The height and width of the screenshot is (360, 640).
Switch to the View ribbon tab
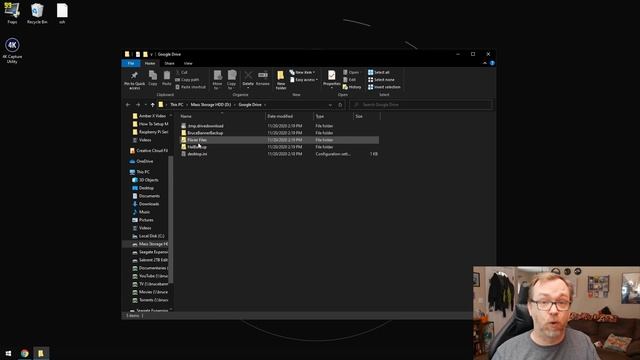pos(188,63)
